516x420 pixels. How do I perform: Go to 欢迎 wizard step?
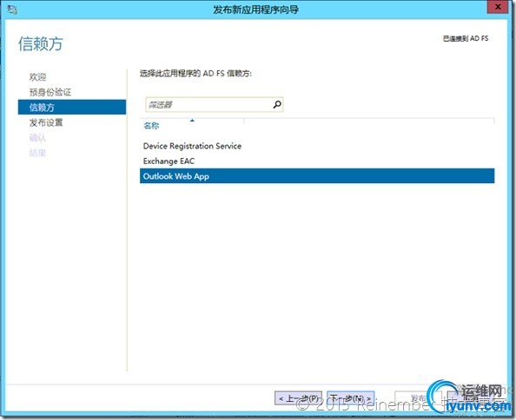pyautogui.click(x=37, y=77)
